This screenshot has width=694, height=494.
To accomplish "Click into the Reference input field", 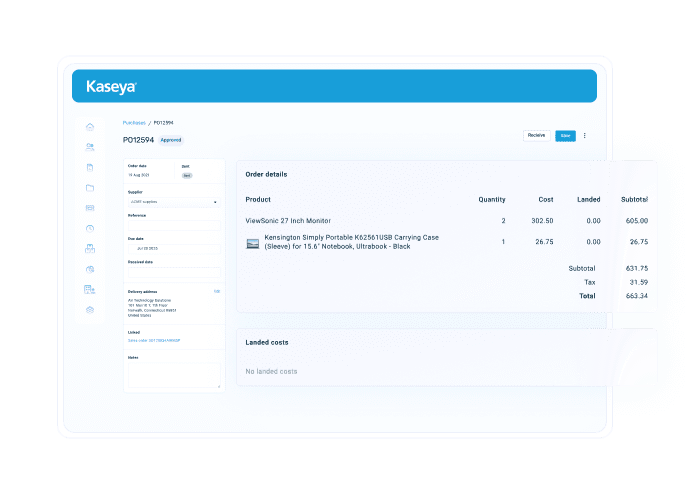I will 173,225.
